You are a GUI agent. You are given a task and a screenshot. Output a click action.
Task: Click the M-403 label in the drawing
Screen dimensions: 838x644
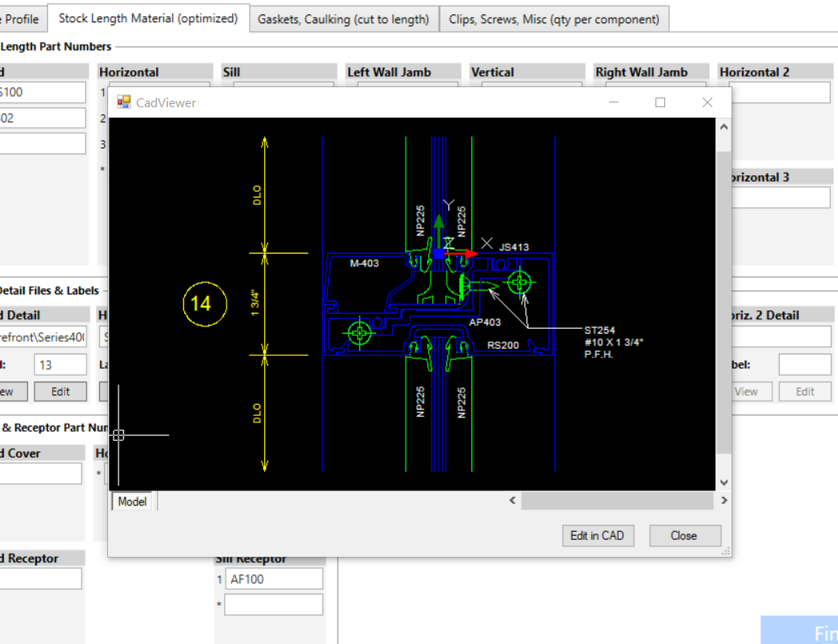[x=364, y=263]
